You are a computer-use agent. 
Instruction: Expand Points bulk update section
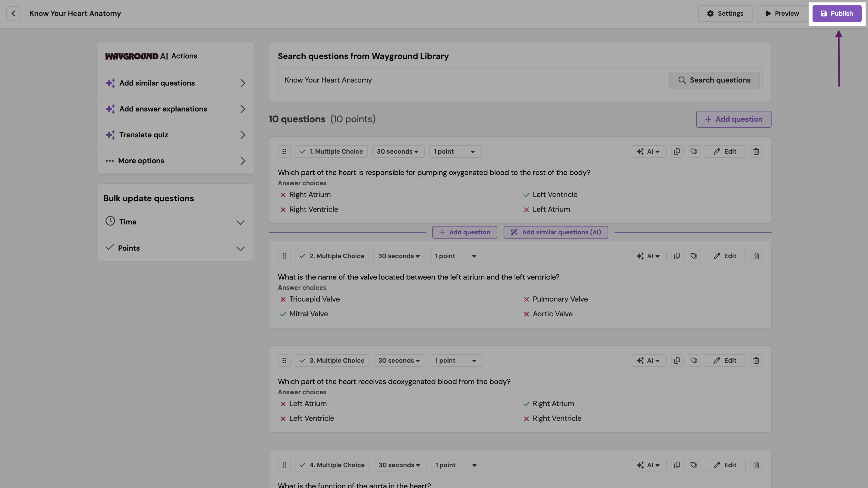tap(175, 248)
